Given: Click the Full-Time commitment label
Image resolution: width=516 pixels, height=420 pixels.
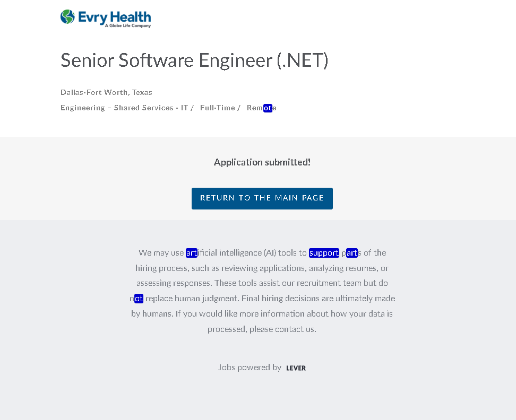Looking at the screenshot, I should [217, 108].
